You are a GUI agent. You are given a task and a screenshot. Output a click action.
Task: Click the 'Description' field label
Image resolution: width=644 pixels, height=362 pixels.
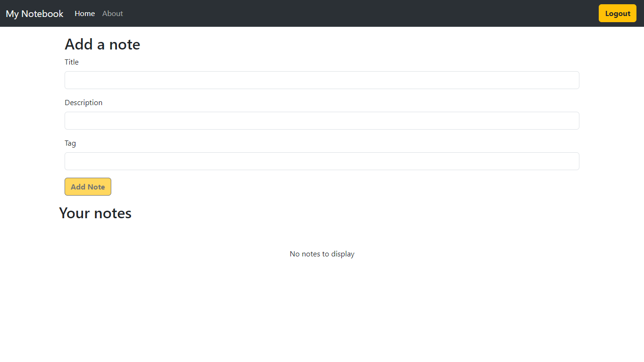pos(83,103)
